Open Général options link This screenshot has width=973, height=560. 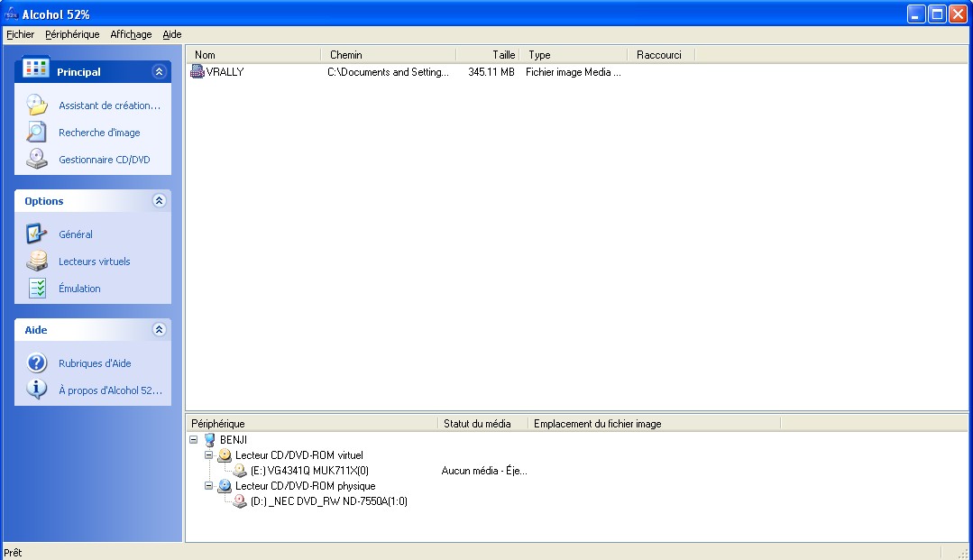click(x=76, y=234)
